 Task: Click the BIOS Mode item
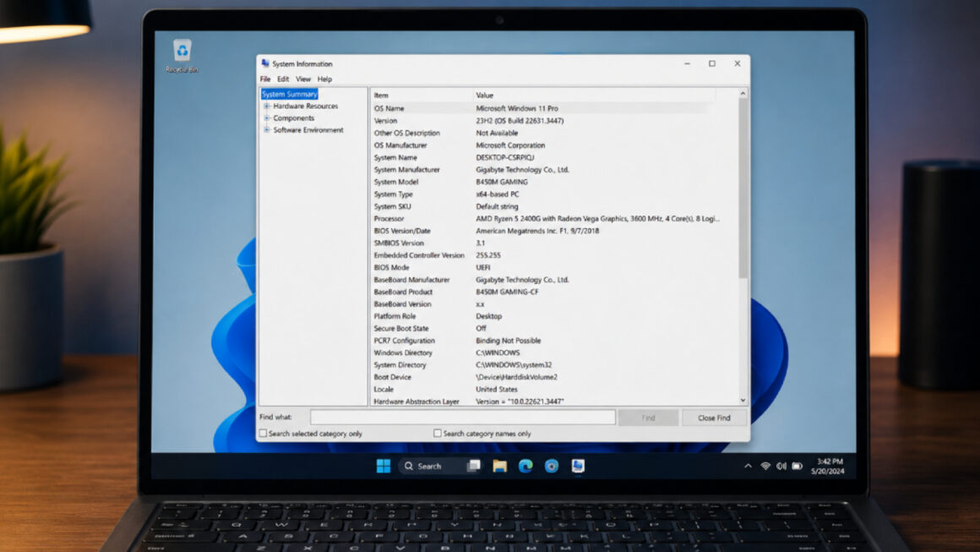coord(391,268)
